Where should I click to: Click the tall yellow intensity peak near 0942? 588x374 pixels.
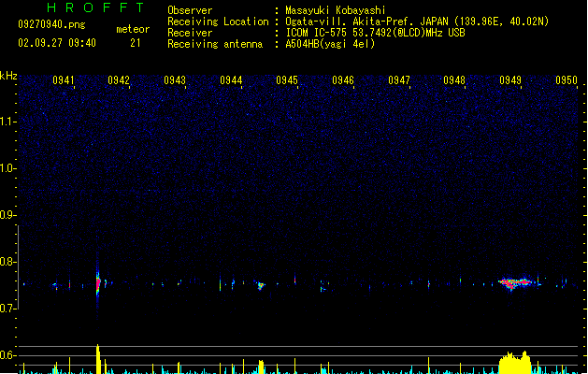(98, 359)
